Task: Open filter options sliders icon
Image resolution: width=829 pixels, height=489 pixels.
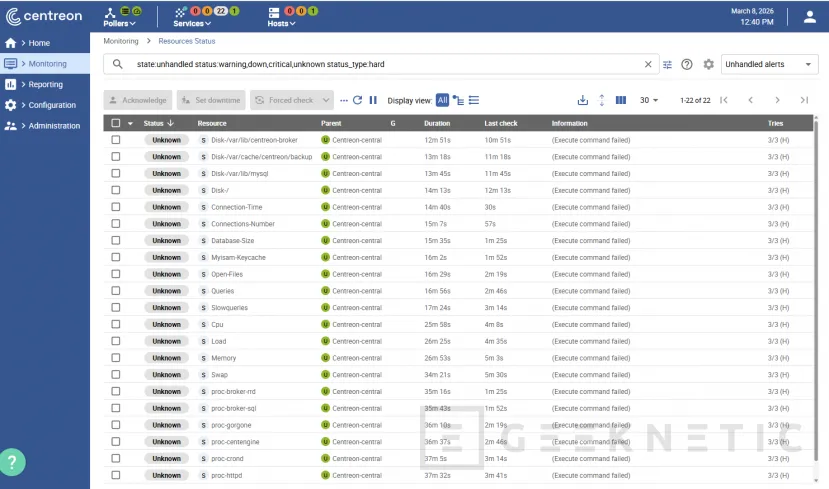Action: click(x=667, y=64)
